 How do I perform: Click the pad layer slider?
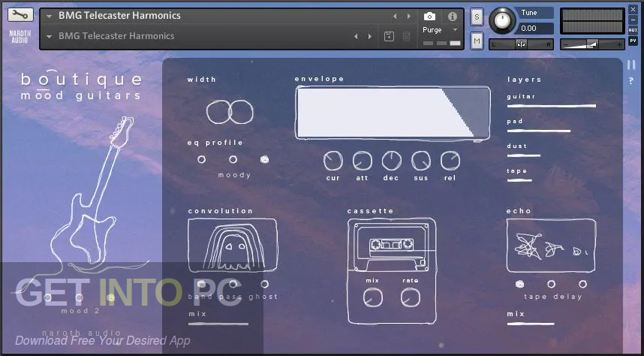point(538,131)
